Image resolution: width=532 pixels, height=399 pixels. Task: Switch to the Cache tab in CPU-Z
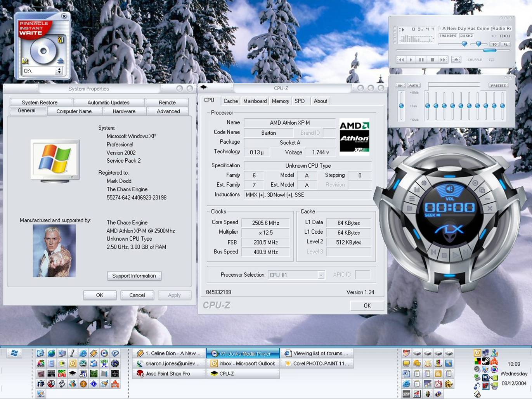coord(230,101)
